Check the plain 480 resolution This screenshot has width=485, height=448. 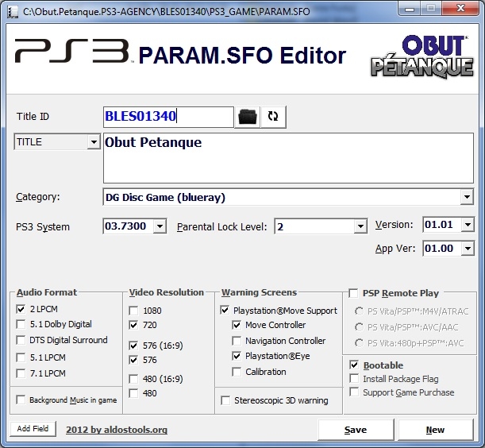click(x=133, y=393)
